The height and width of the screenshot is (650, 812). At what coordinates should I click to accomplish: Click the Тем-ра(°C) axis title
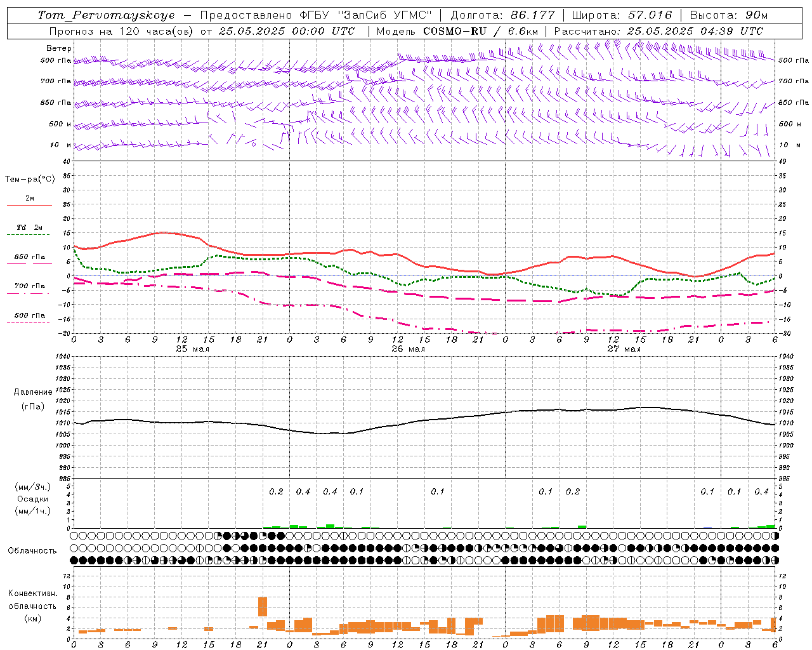[30, 180]
